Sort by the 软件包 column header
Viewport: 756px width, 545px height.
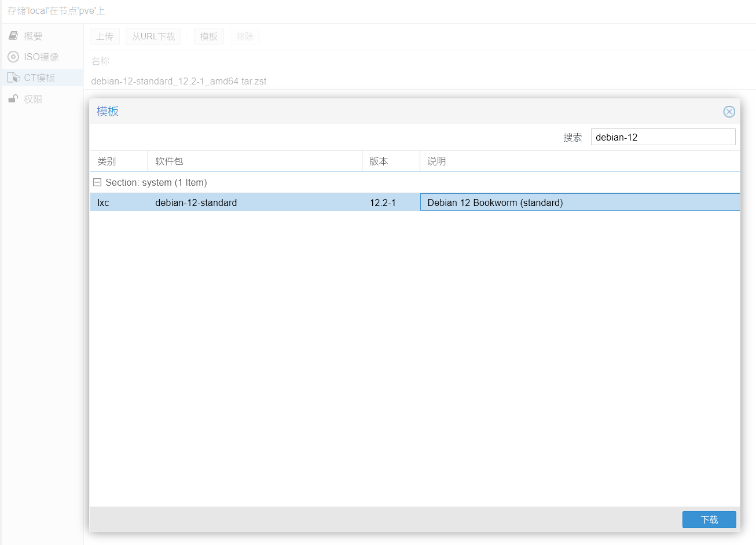[x=255, y=161]
